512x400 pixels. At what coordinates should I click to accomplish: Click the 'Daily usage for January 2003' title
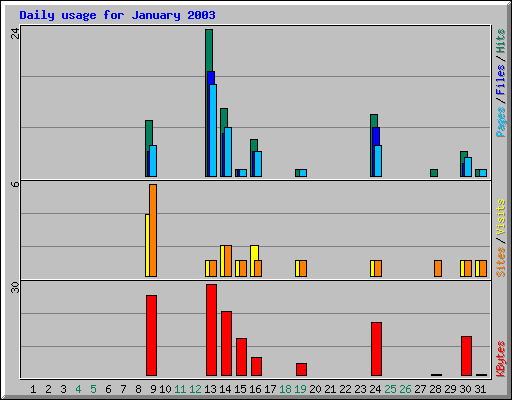(117, 15)
